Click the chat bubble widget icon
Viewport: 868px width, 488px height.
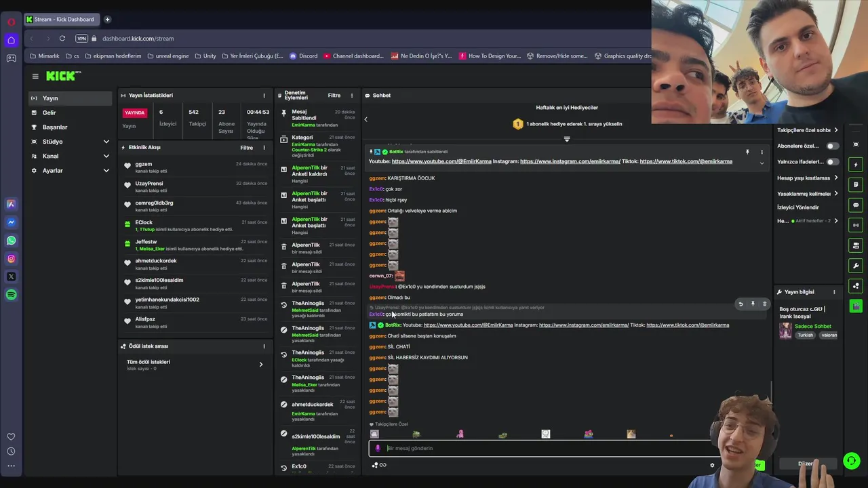tap(856, 205)
